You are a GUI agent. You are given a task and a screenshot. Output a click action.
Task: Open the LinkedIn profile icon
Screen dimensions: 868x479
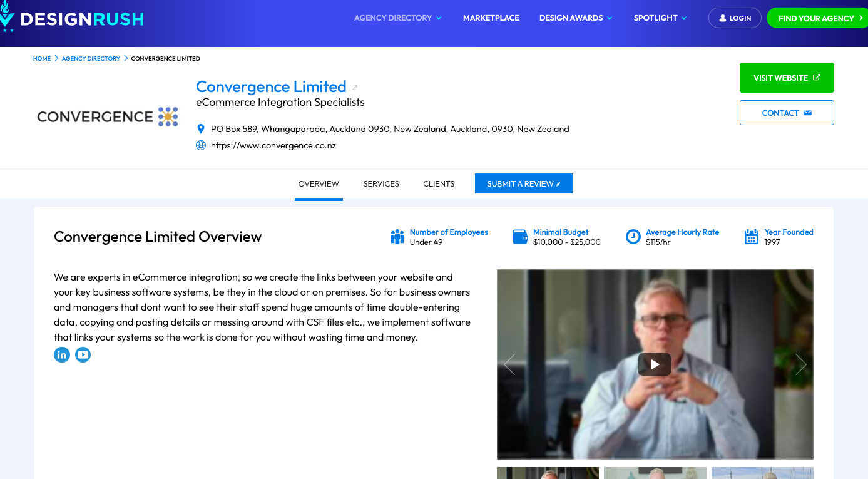coord(62,355)
